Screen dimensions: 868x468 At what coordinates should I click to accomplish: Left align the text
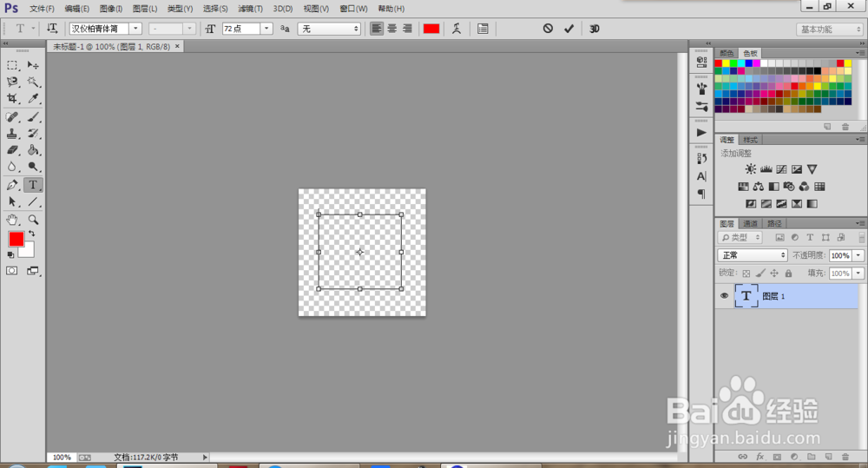tap(377, 29)
